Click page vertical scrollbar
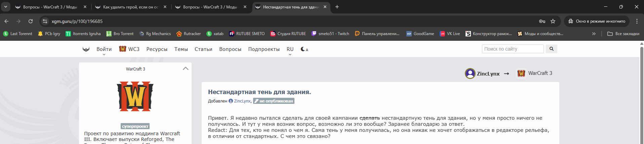Viewport: 644px width, 144px height. point(641,92)
